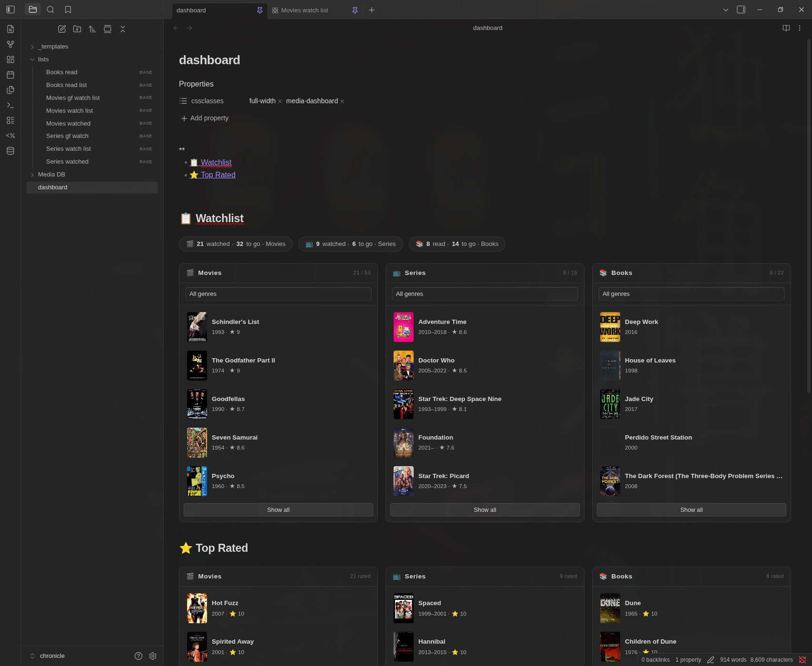Collapse all folders icon
This screenshot has width=812, height=666.
tap(123, 29)
